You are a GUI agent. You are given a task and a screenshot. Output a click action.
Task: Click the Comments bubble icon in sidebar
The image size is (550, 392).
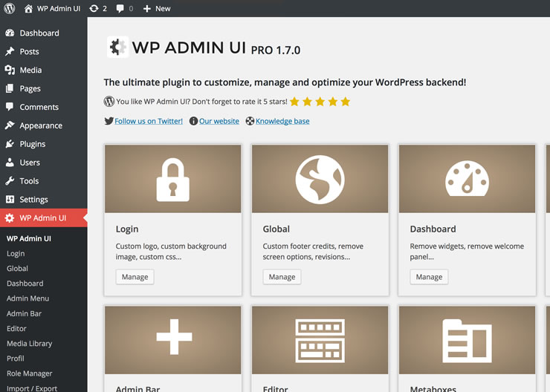tap(10, 107)
